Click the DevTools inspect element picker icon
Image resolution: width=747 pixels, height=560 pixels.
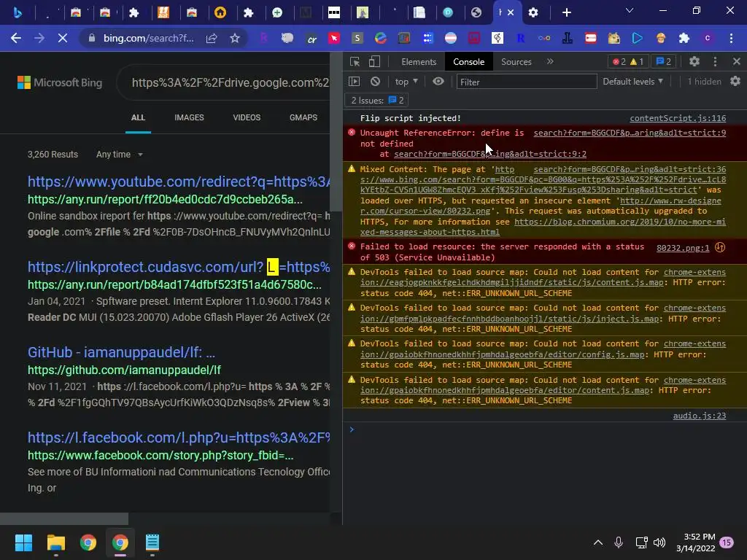pyautogui.click(x=355, y=61)
